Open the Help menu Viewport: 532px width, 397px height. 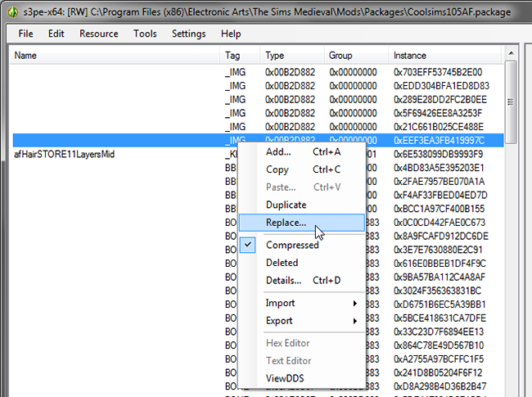(x=231, y=34)
